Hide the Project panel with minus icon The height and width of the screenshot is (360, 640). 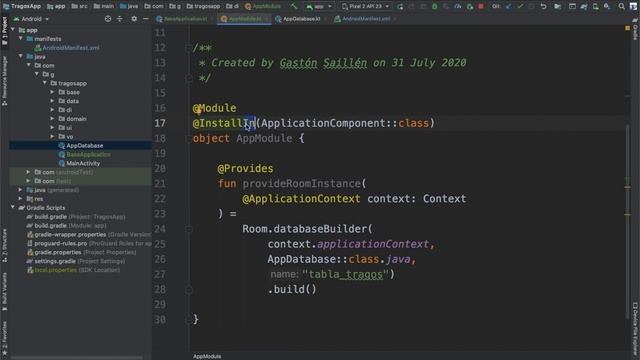pyautogui.click(x=145, y=19)
